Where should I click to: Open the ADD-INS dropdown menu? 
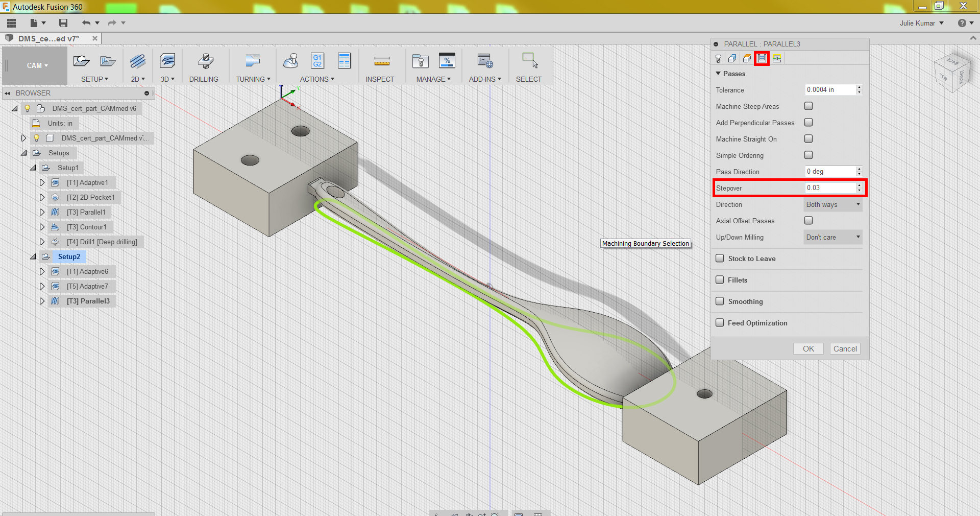[485, 79]
